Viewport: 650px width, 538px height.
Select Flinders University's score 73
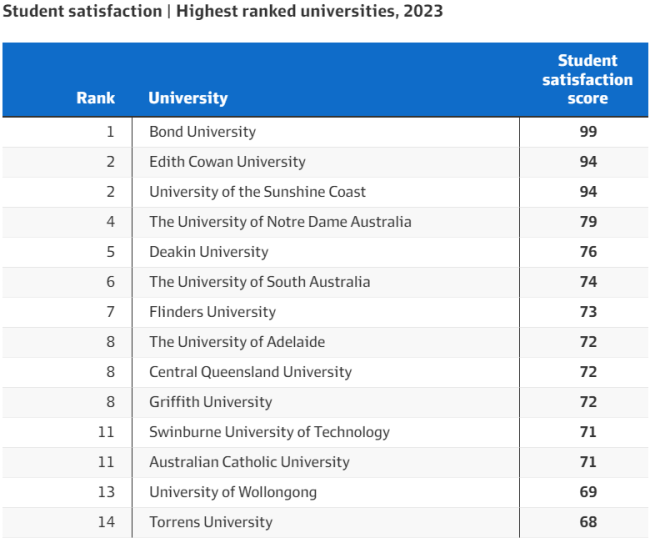[588, 312]
